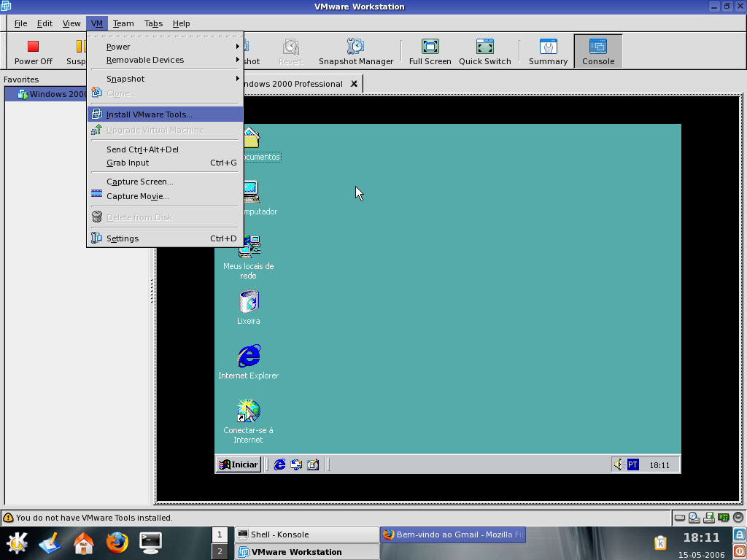Screen dimensions: 747x560
Task: Click the Iniciar start button in guest
Action: 239,464
